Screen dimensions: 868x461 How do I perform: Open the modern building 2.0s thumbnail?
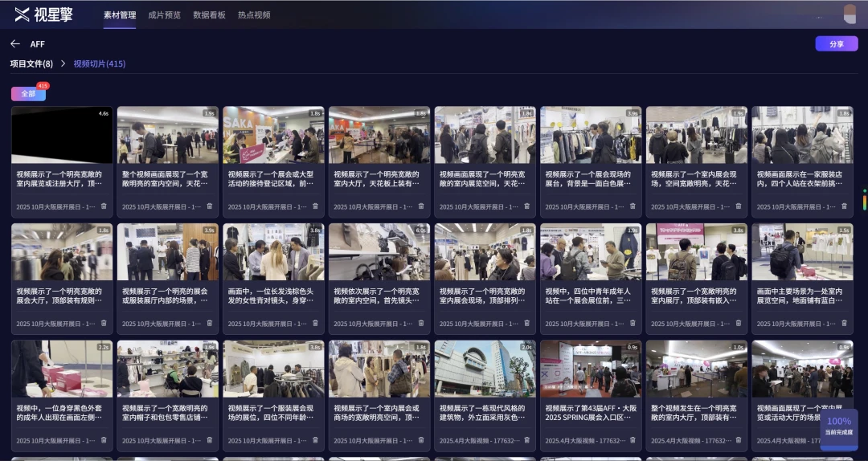[x=485, y=369]
